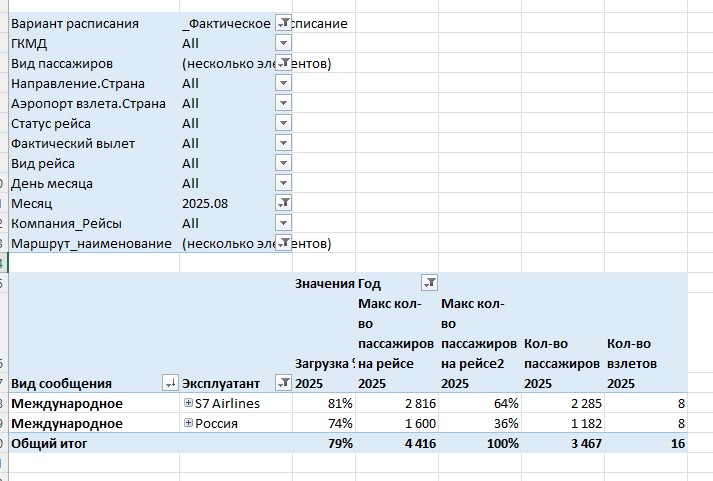Open the Аэропорт взлета.Страна dropdown arrow
Viewport: 713px width, 481px height.
[x=283, y=103]
